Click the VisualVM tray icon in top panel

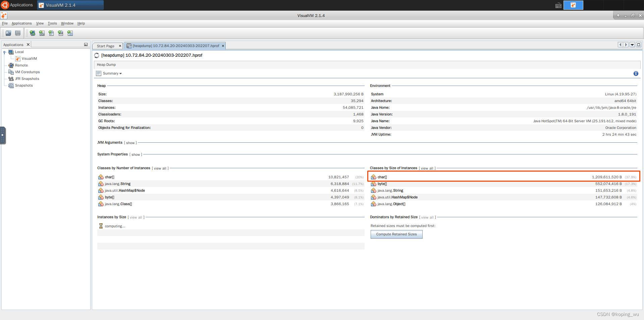(x=573, y=5)
